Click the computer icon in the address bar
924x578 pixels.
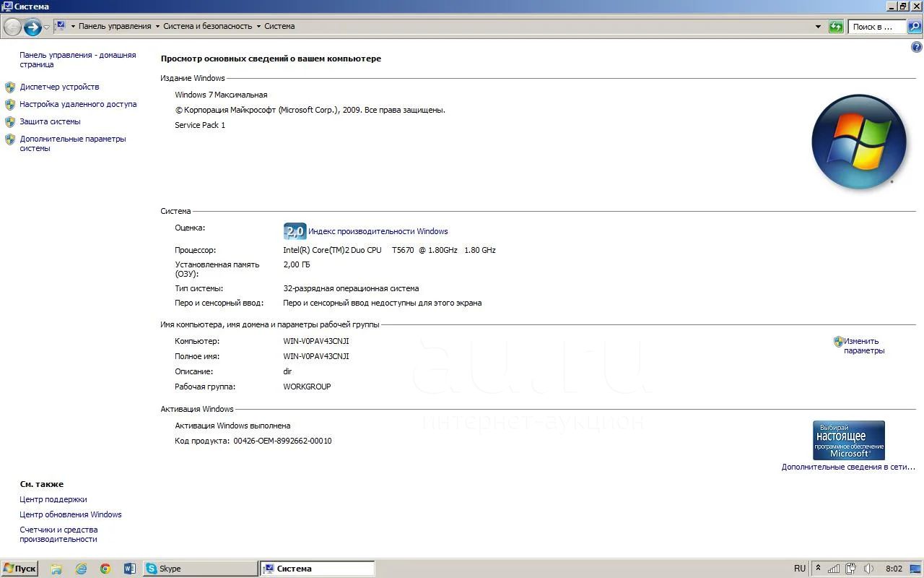pyautogui.click(x=61, y=26)
